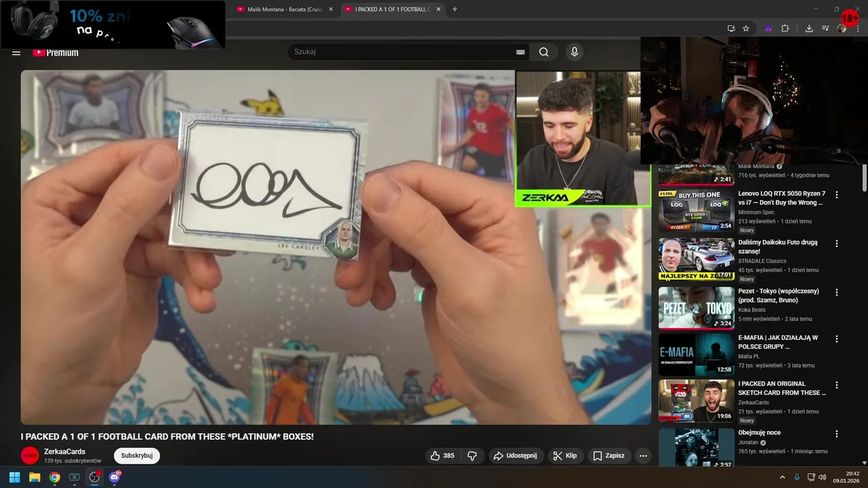This screenshot has width=868, height=488.
Task: Open Chrome downloads
Action: click(x=809, y=28)
